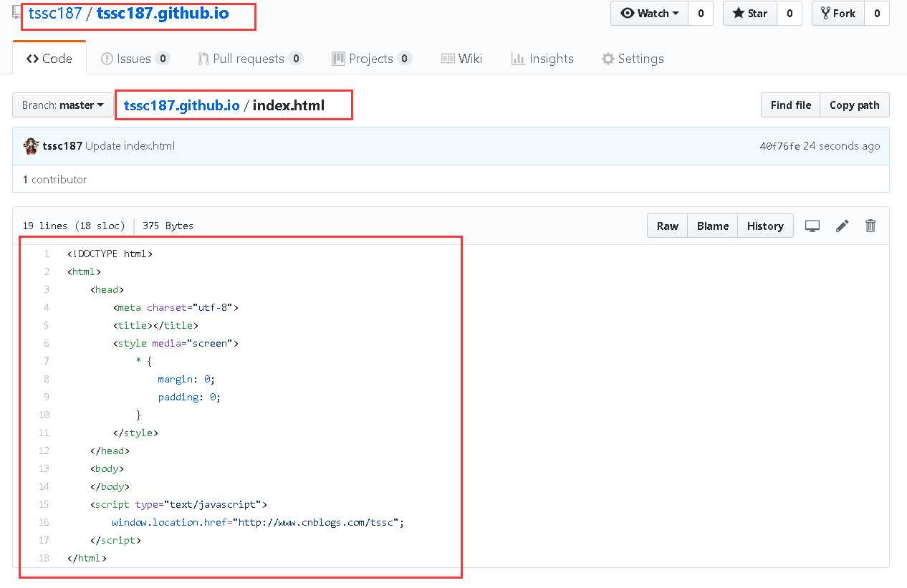Viewport: 907px width, 588px height.
Task: Click the eye icon on Watch button
Action: [628, 13]
